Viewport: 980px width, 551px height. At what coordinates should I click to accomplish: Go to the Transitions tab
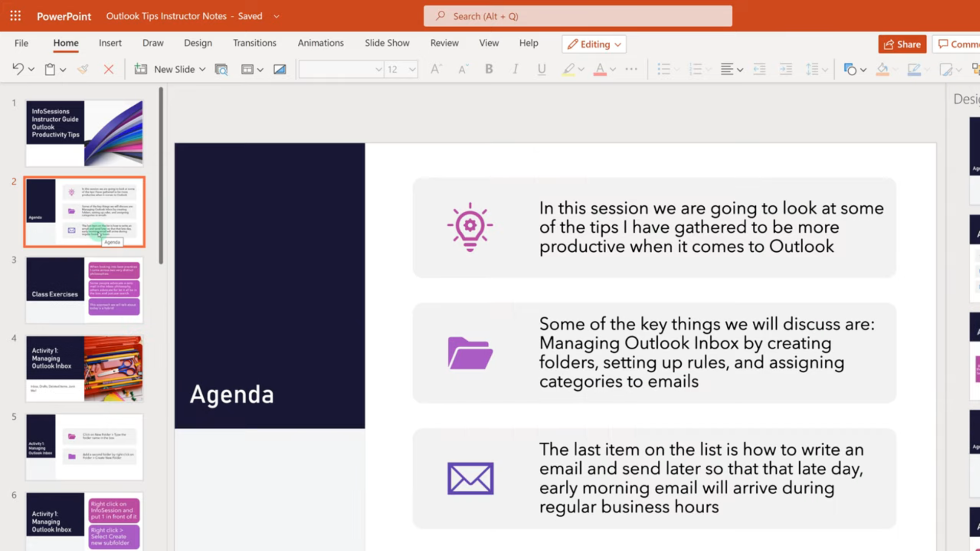coord(254,43)
